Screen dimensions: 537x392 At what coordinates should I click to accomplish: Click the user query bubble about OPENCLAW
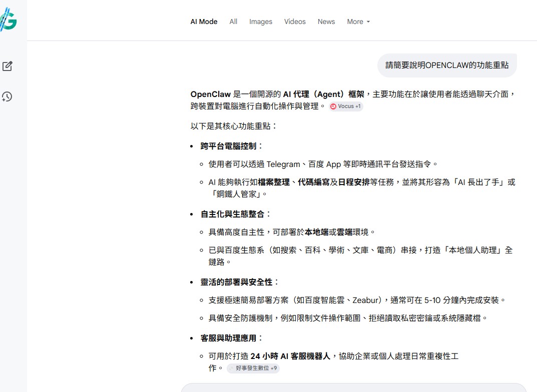(446, 65)
